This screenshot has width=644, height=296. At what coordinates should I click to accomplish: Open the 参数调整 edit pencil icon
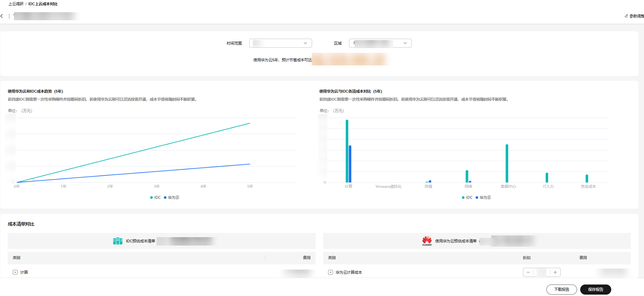pos(626,16)
